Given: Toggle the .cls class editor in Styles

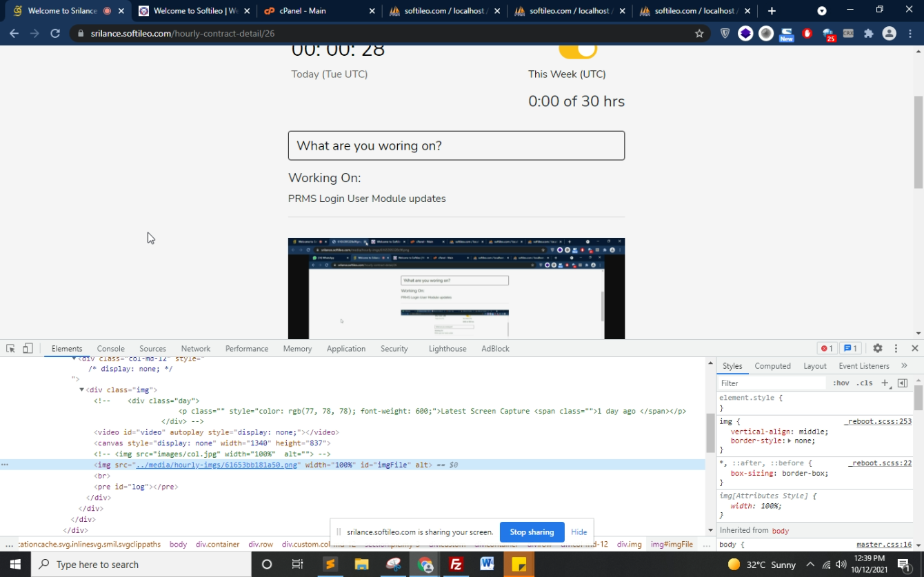Looking at the screenshot, I should [864, 383].
